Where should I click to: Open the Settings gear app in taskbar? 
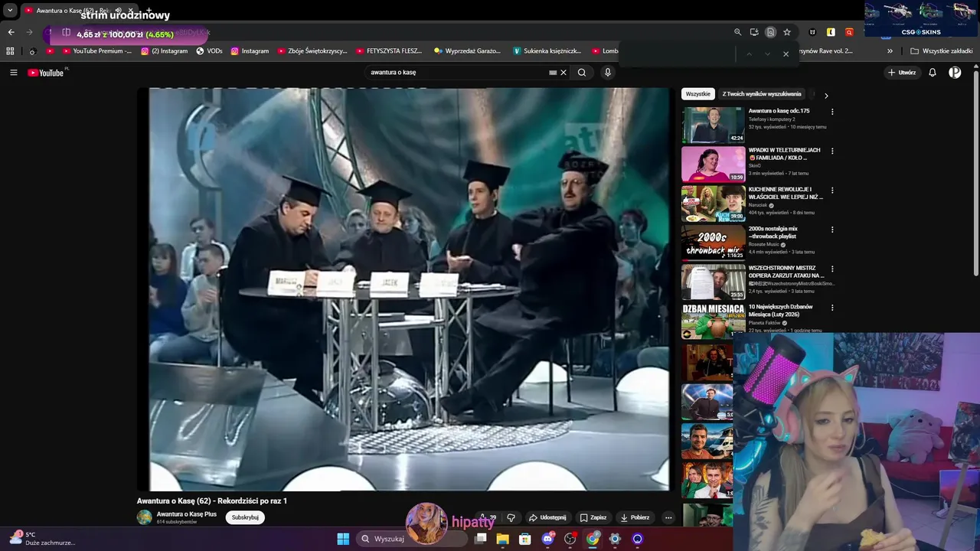tap(615, 539)
